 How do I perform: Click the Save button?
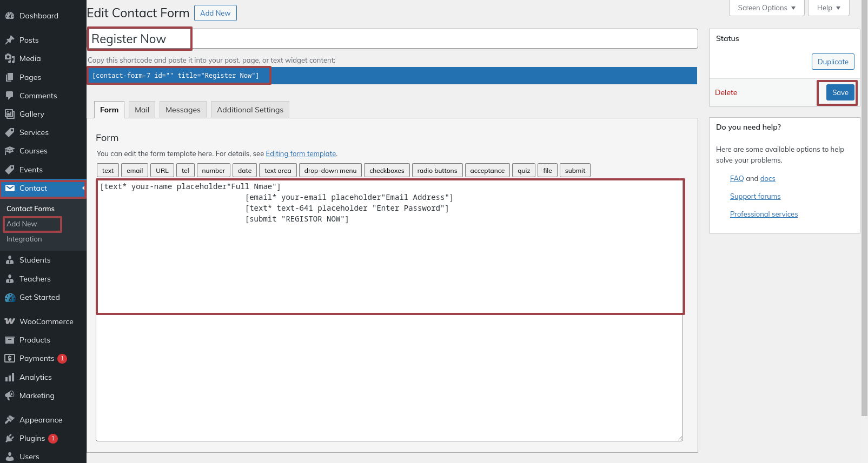click(840, 92)
